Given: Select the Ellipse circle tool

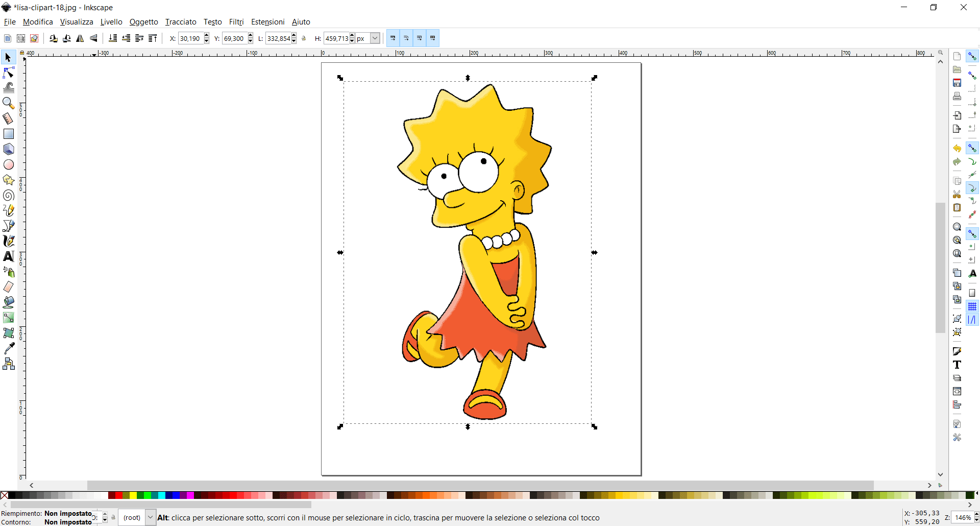Looking at the screenshot, I should (8, 164).
